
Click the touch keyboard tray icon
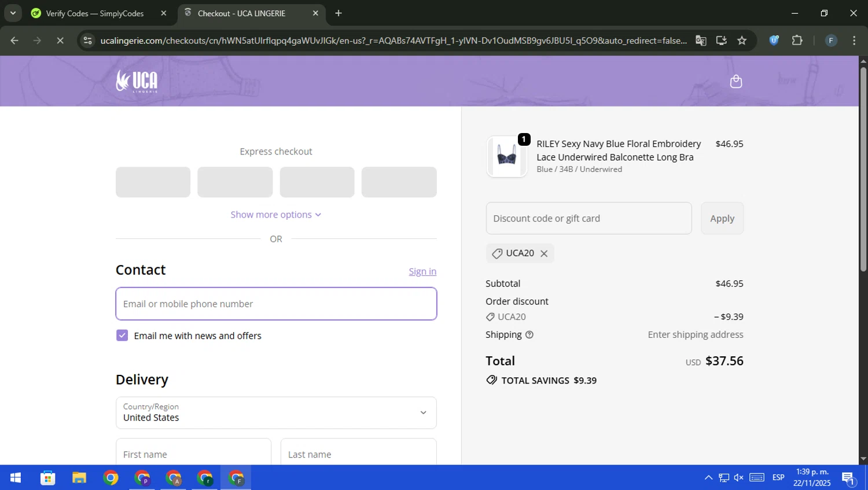pos(757,478)
